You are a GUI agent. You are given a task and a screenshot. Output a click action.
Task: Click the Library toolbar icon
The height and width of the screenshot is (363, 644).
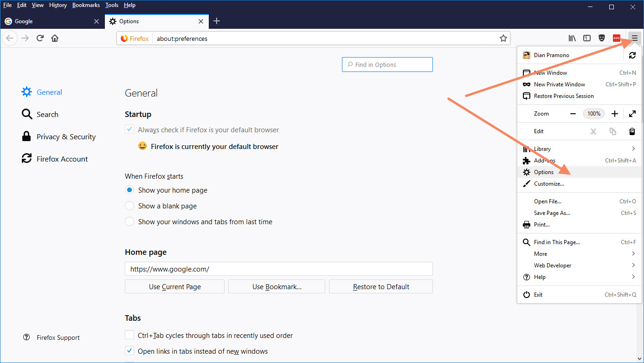(572, 38)
